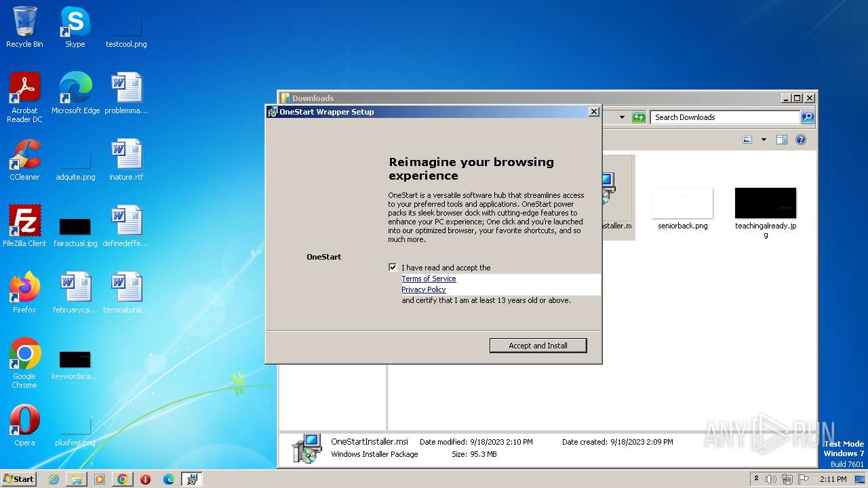Toggle the preview pane in Downloads window
Viewport: 868px width, 488px height.
click(x=782, y=140)
